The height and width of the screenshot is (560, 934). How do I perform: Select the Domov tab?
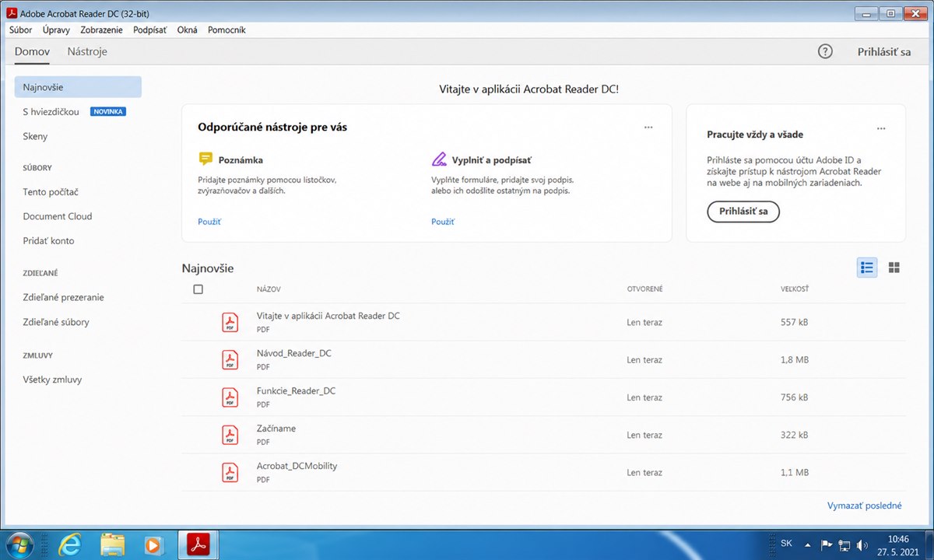click(32, 51)
